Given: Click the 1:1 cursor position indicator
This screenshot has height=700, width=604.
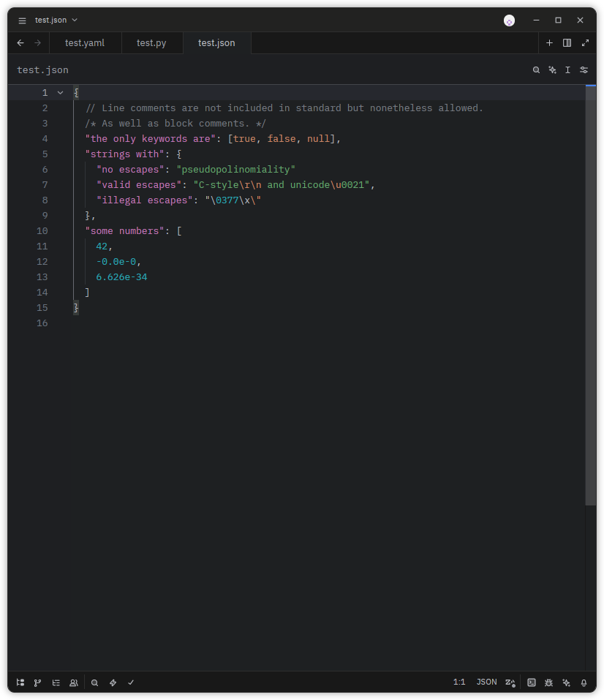Looking at the screenshot, I should click(459, 682).
